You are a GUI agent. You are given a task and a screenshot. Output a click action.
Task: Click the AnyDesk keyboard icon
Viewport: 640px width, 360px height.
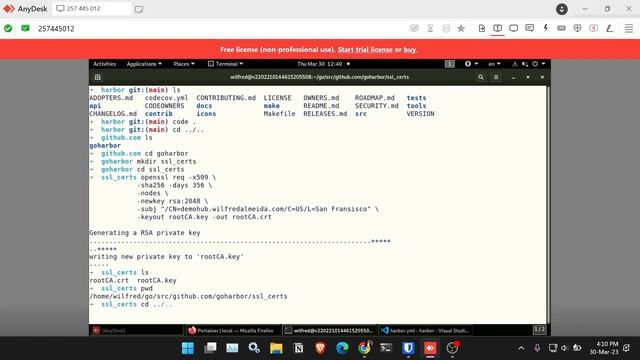click(561, 28)
